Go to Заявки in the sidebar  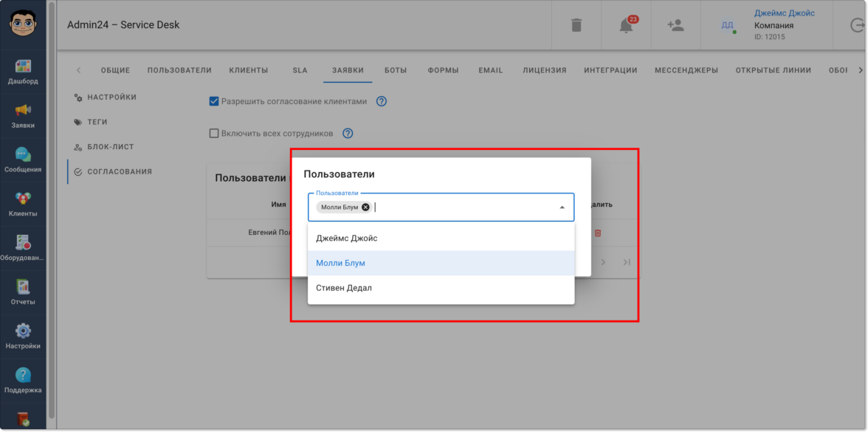23,116
